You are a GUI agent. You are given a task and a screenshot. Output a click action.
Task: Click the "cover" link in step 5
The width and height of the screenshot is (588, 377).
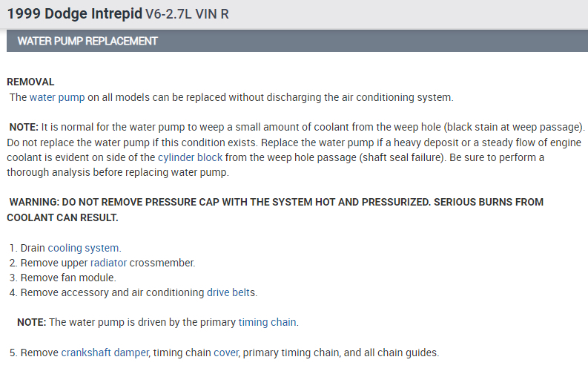click(x=226, y=353)
